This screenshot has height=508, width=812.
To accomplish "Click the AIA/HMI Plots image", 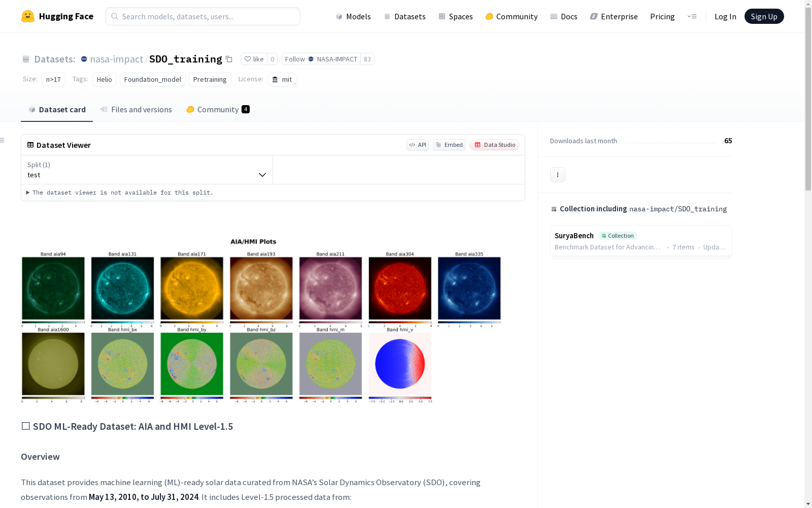I will coord(261,321).
